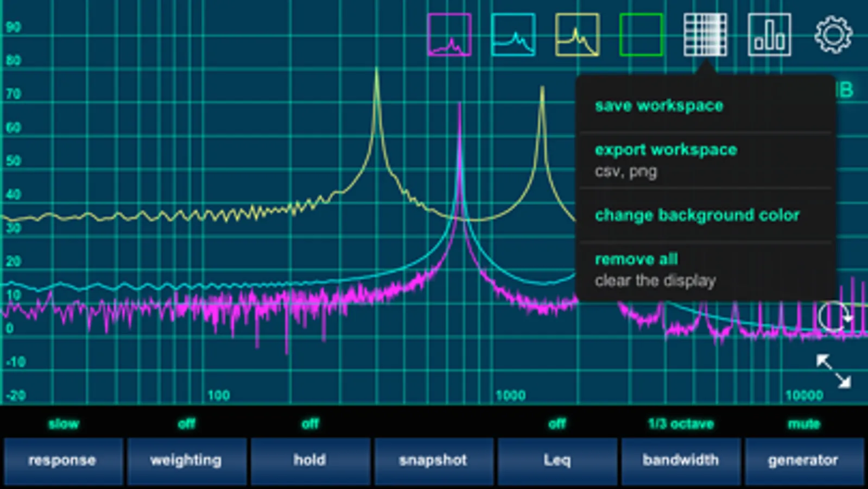Click the 10000 frequency axis label
The image size is (868, 489).
point(804,395)
